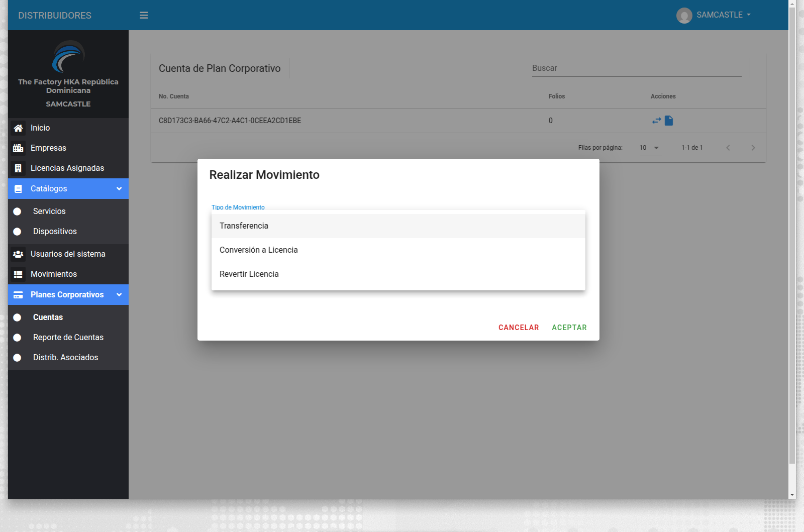
Task: Select the Reporte de Cuentas bullet
Action: tap(17, 338)
